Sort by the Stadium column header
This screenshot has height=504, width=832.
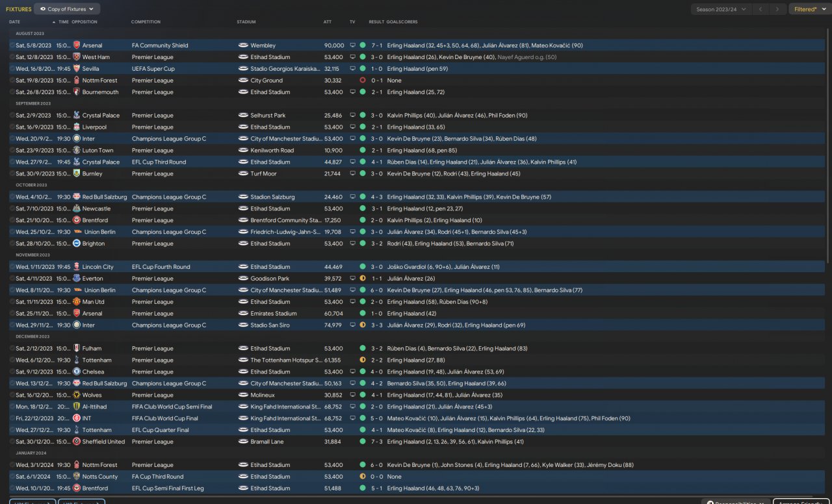pos(246,22)
